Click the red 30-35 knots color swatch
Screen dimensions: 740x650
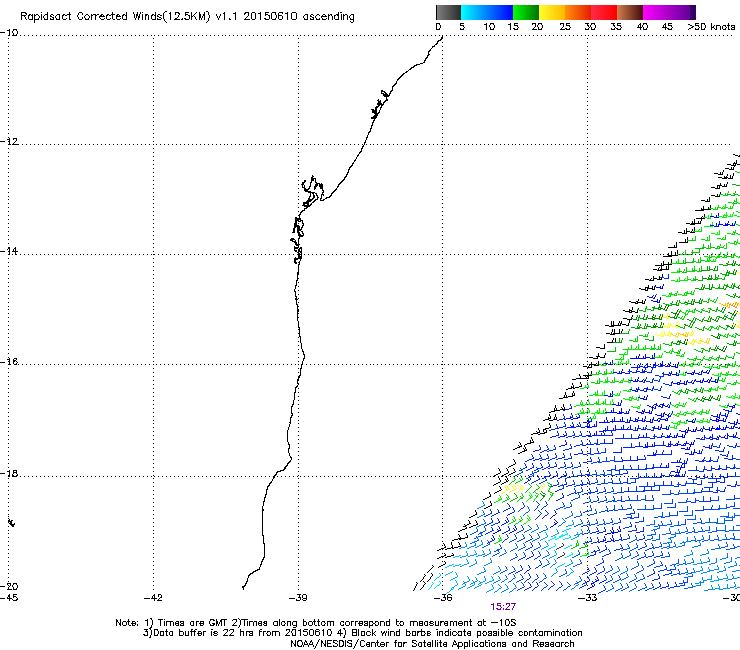(x=604, y=12)
